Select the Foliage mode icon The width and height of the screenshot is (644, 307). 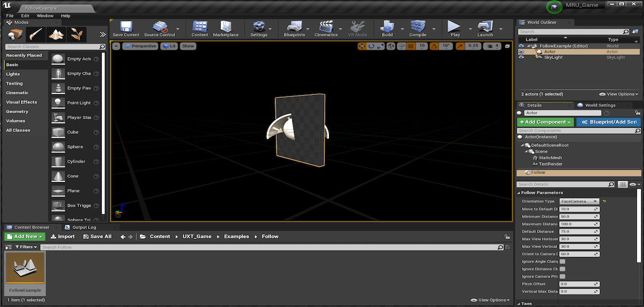tap(77, 34)
